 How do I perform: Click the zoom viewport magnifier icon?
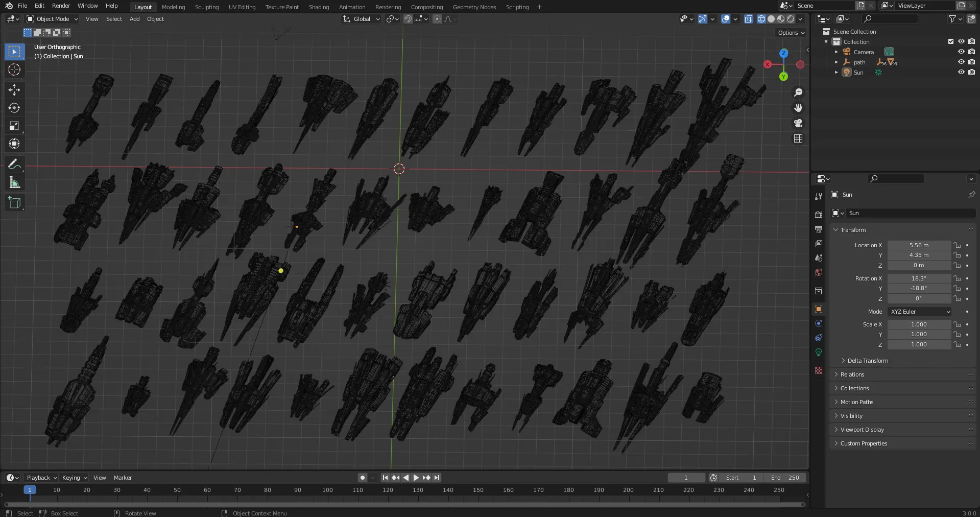pos(798,92)
